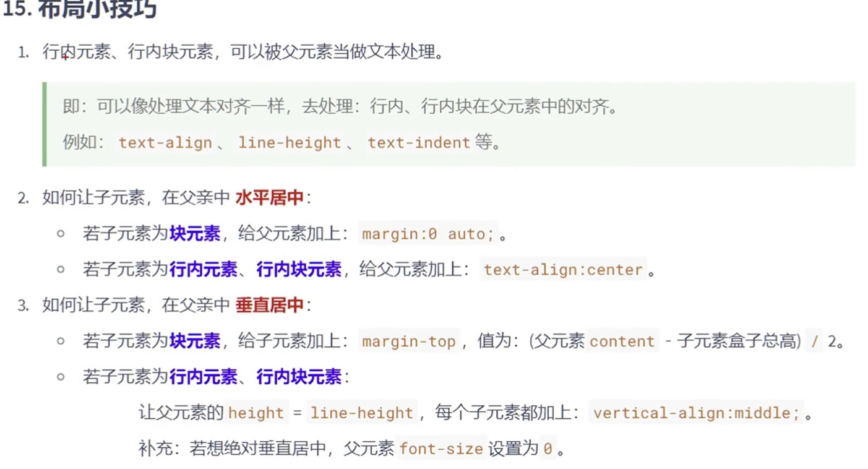This screenshot has height=469, width=868.
Task: Click the margin-top code span in item 3
Action: pyautogui.click(x=409, y=341)
